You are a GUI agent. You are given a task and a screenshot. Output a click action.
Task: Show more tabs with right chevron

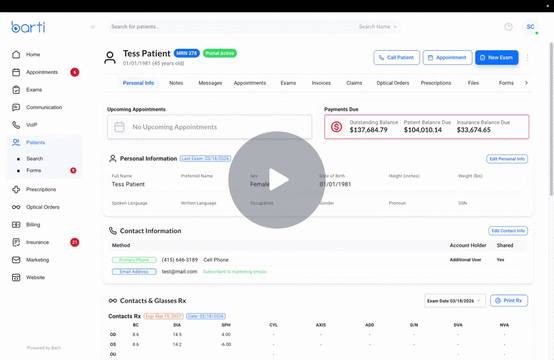(x=526, y=83)
